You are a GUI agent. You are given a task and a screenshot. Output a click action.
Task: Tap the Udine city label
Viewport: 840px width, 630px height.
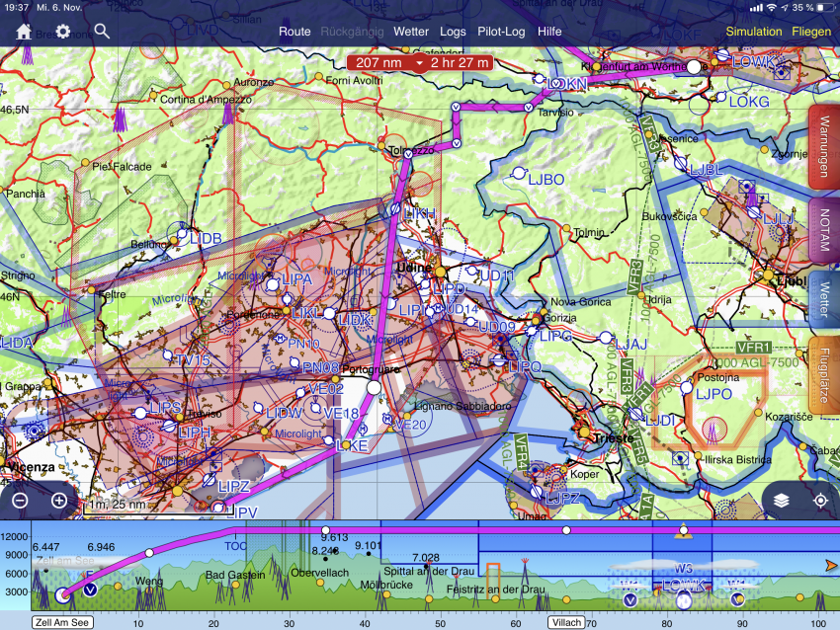click(413, 267)
